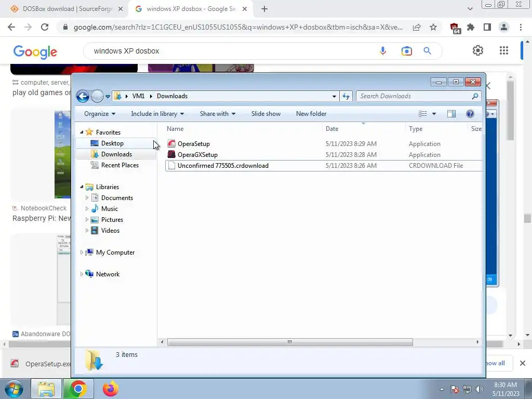This screenshot has height=399, width=532.
Task: Open Chrome's three-dot menu
Action: click(521, 27)
